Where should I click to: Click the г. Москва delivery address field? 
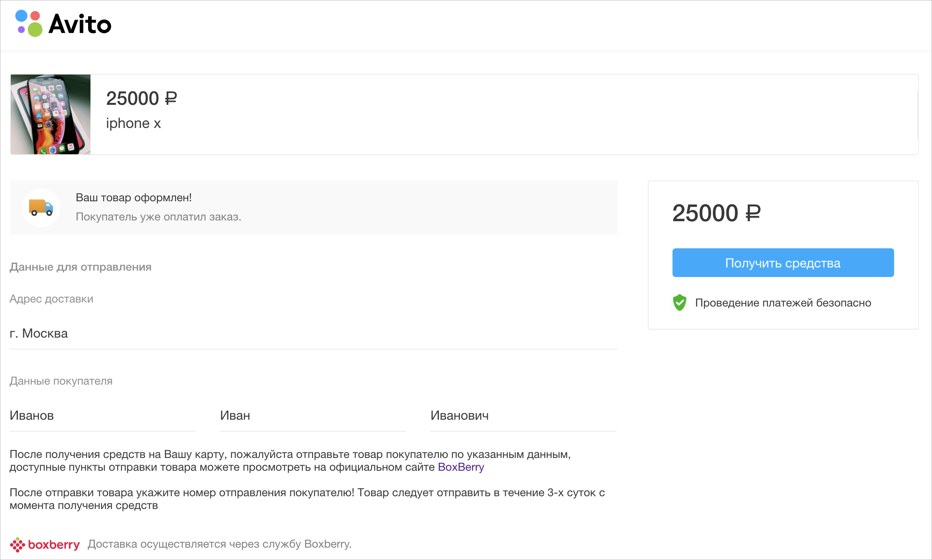(x=313, y=333)
